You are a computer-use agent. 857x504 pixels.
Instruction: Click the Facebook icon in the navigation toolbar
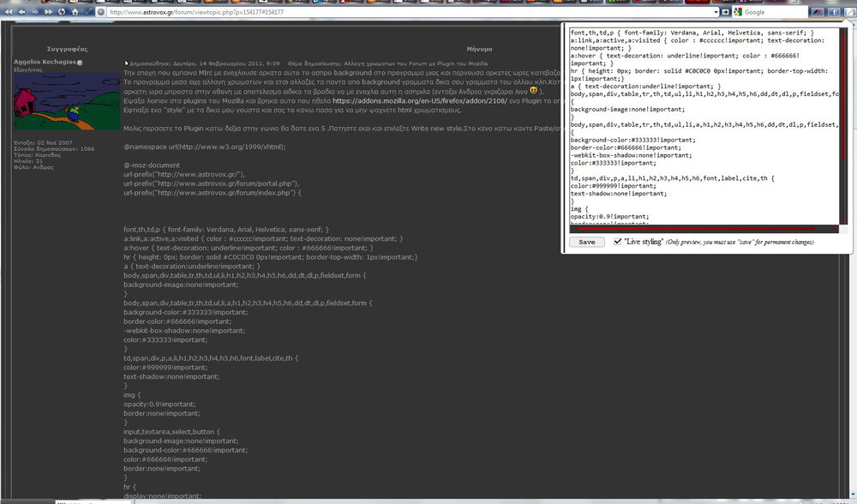(833, 11)
